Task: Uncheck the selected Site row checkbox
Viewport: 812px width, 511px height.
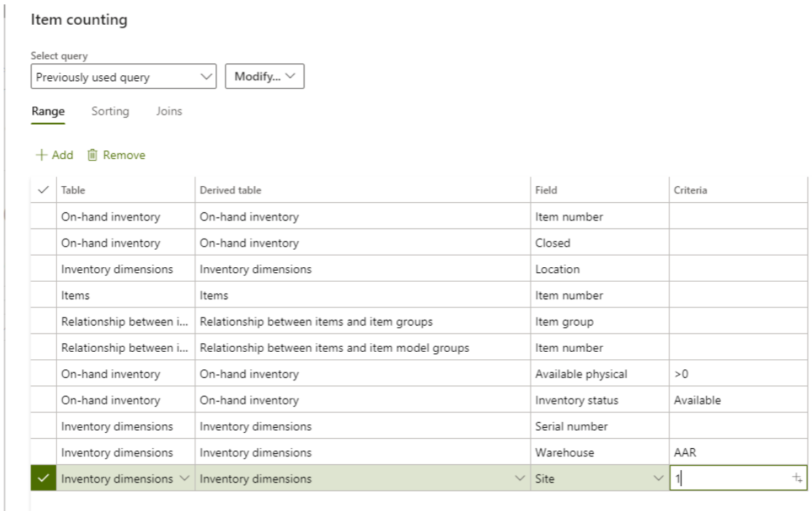Action: click(43, 479)
